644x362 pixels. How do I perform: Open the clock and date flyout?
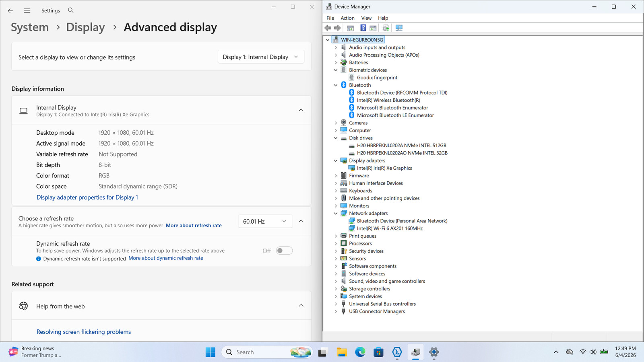point(625,352)
